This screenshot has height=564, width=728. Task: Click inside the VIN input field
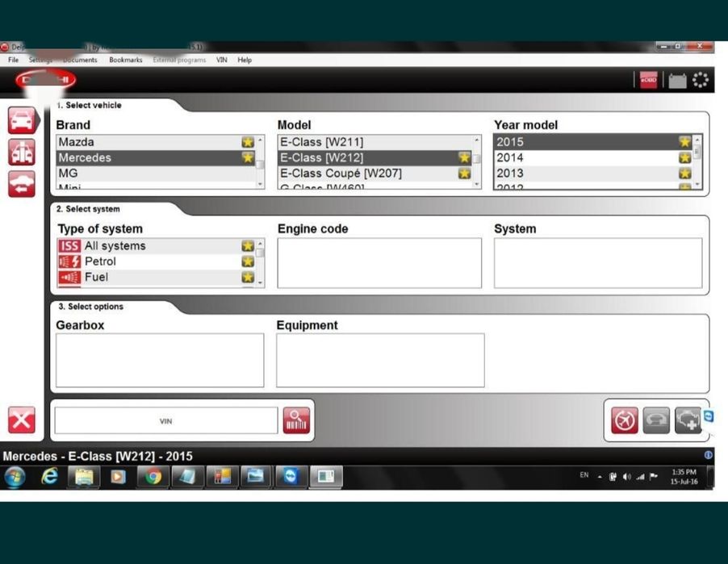pos(166,421)
